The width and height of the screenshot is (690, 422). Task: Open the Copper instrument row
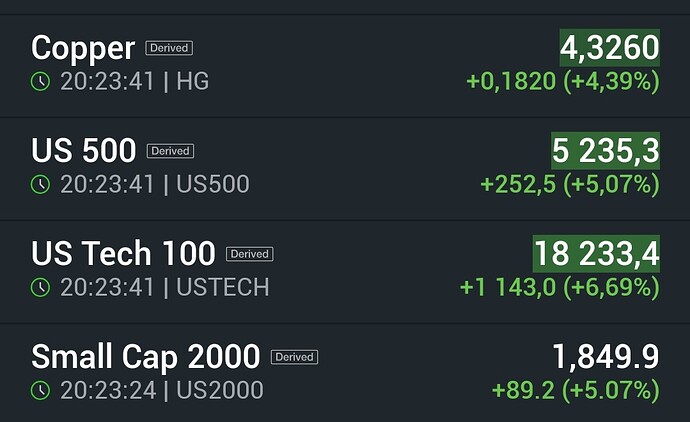[345, 66]
